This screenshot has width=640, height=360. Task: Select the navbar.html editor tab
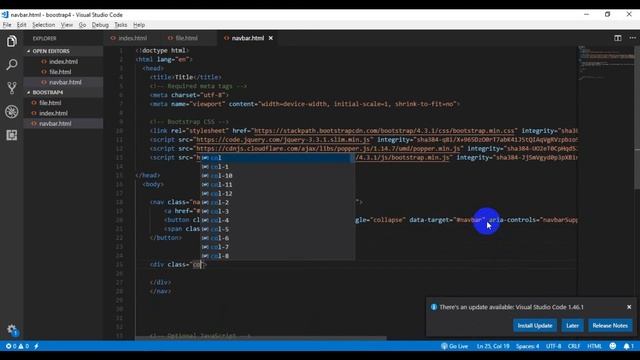click(247, 38)
